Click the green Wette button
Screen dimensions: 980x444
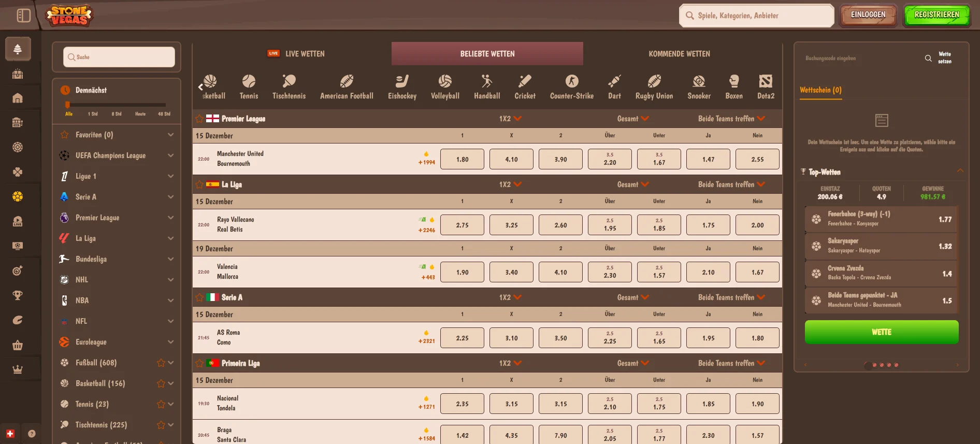click(882, 332)
